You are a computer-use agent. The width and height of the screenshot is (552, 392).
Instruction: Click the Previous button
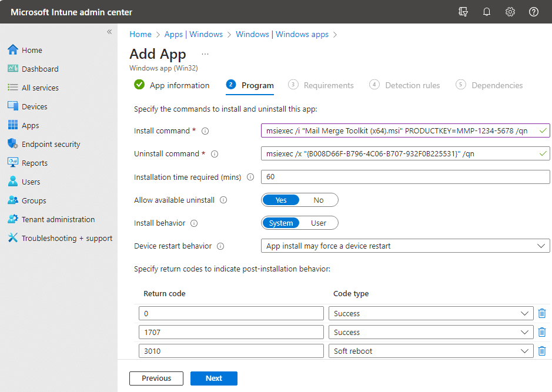click(x=156, y=378)
